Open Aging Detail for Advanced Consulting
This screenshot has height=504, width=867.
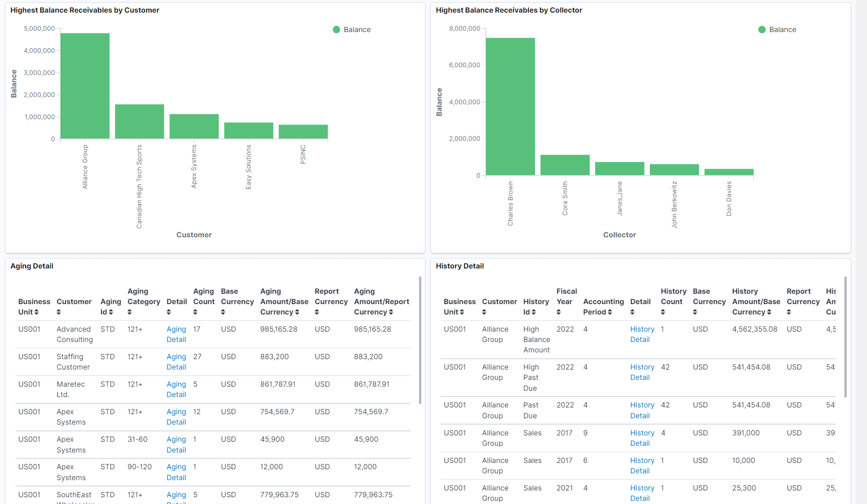coord(176,334)
